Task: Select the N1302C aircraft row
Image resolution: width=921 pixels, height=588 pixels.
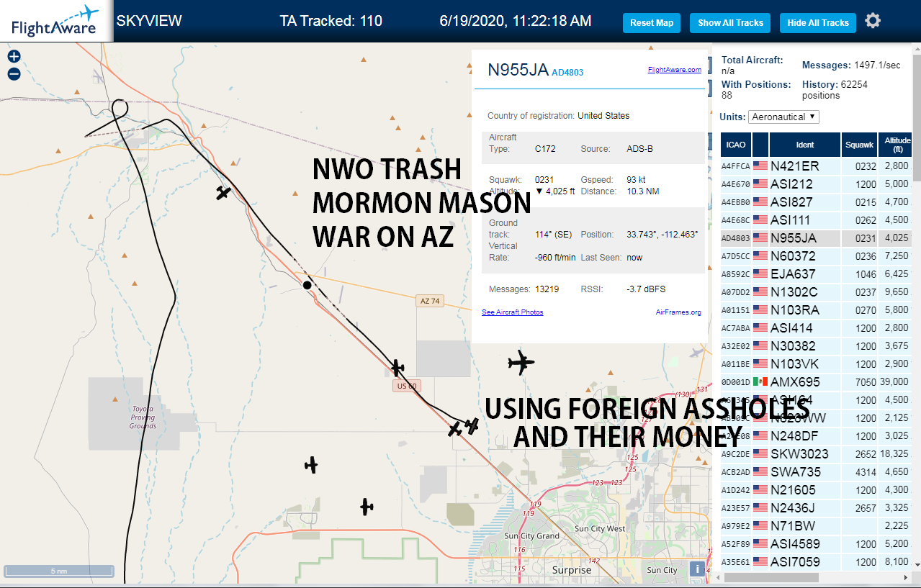Action: pos(817,292)
